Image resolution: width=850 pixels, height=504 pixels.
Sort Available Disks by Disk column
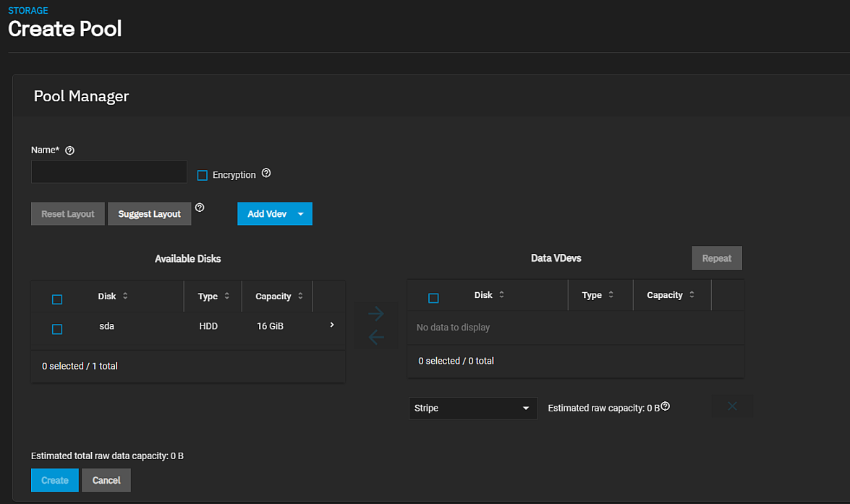[107, 296]
